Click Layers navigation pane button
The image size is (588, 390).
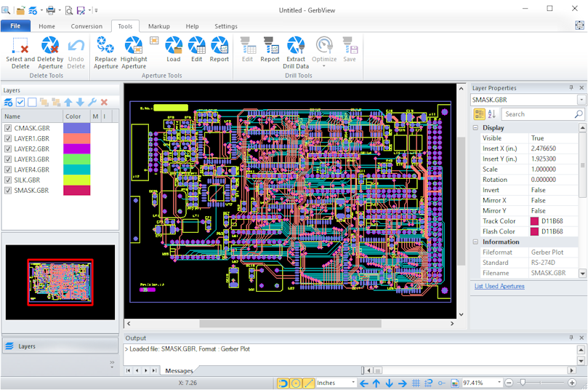[x=60, y=346]
